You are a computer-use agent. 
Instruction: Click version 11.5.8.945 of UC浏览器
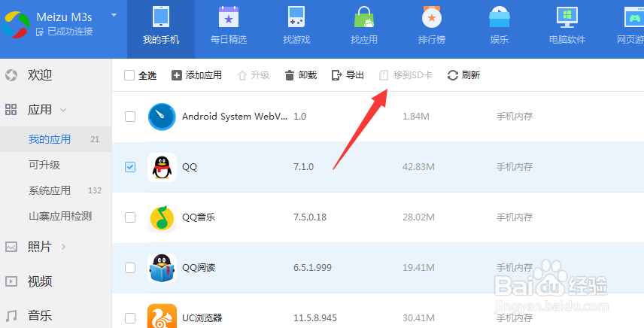coord(315,317)
